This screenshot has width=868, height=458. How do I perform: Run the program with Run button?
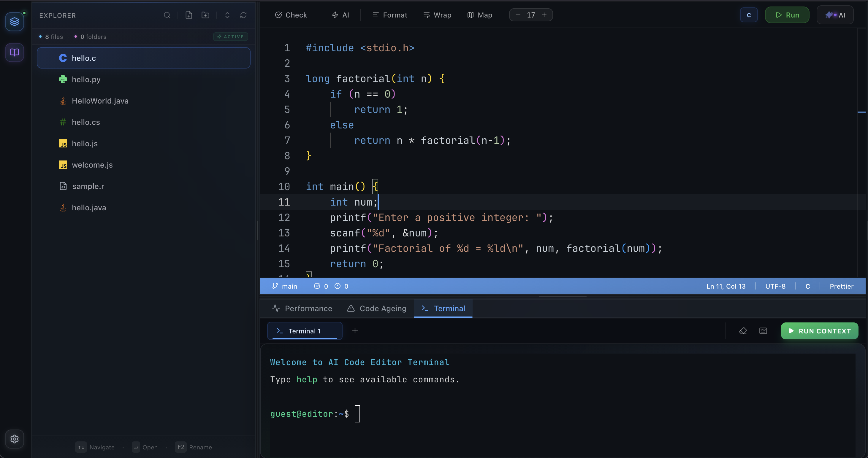tap(787, 15)
